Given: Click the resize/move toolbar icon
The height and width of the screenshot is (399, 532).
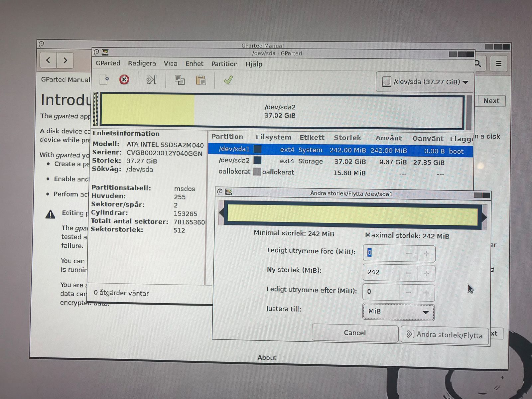Looking at the screenshot, I should click(x=152, y=80).
